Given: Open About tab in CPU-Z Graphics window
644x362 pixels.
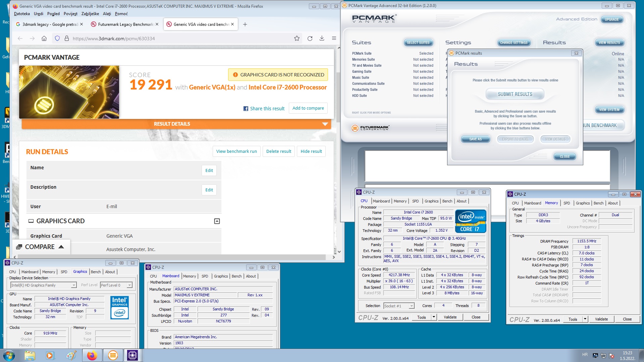Looking at the screenshot, I should coord(110,272).
